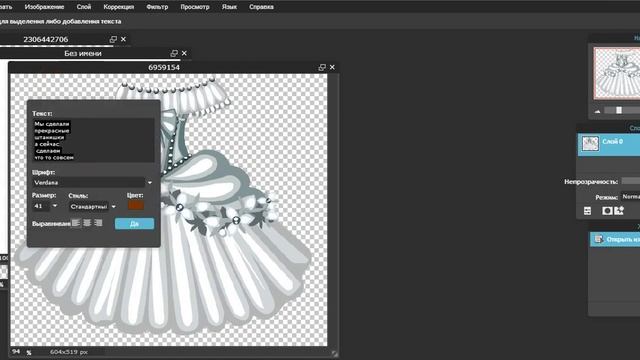Select the Открыть history entry

point(615,239)
